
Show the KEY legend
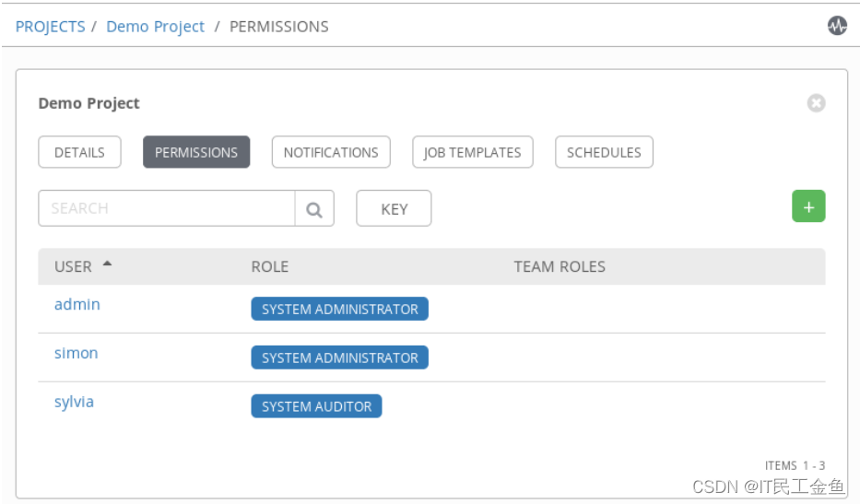(x=394, y=208)
